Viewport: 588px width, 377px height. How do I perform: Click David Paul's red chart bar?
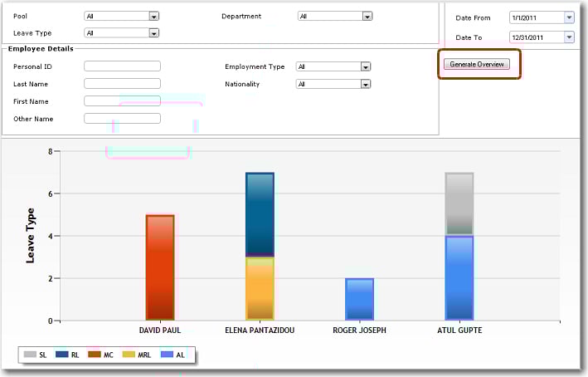[160, 267]
